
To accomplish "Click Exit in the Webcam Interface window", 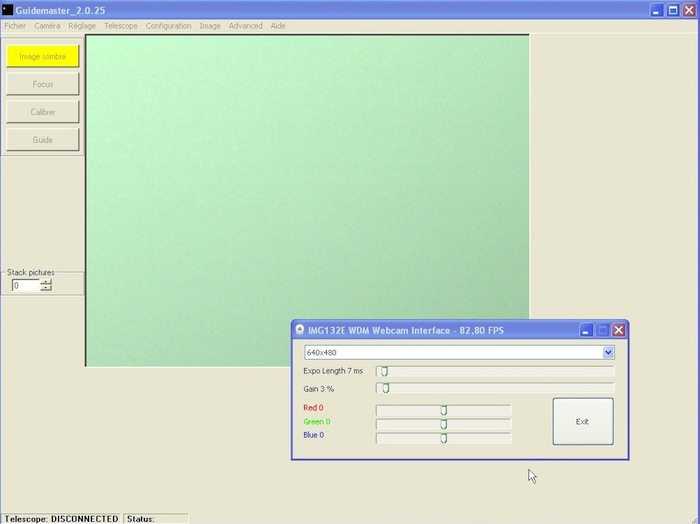I will (x=583, y=421).
